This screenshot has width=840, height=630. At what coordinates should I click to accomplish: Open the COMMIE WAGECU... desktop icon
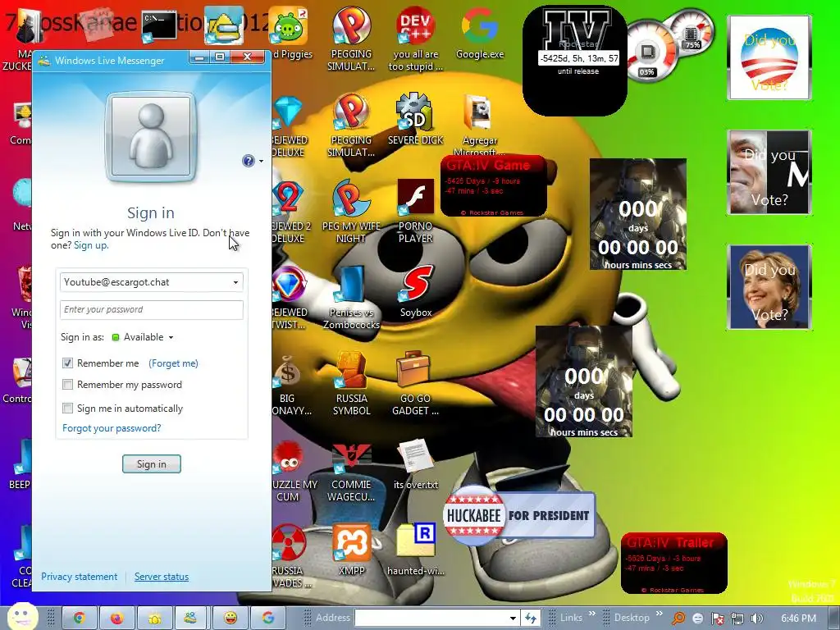(x=351, y=472)
